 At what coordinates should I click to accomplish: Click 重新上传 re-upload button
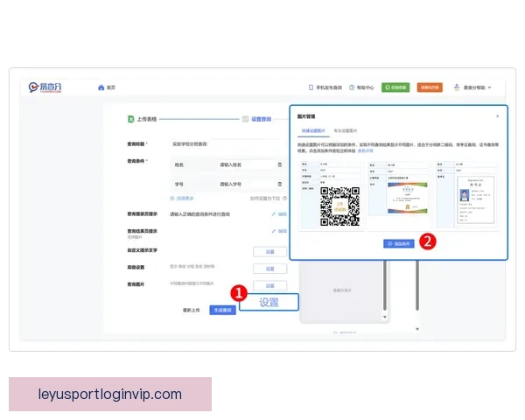(x=191, y=310)
